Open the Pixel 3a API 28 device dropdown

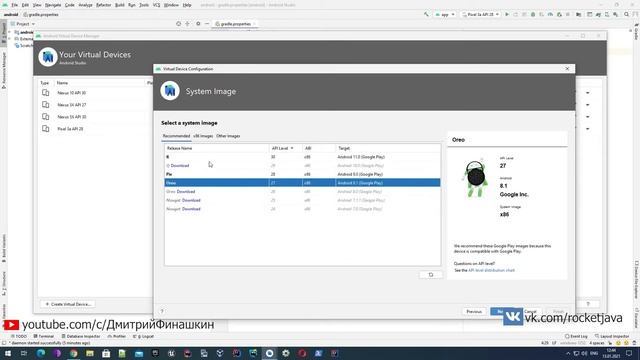coord(480,14)
